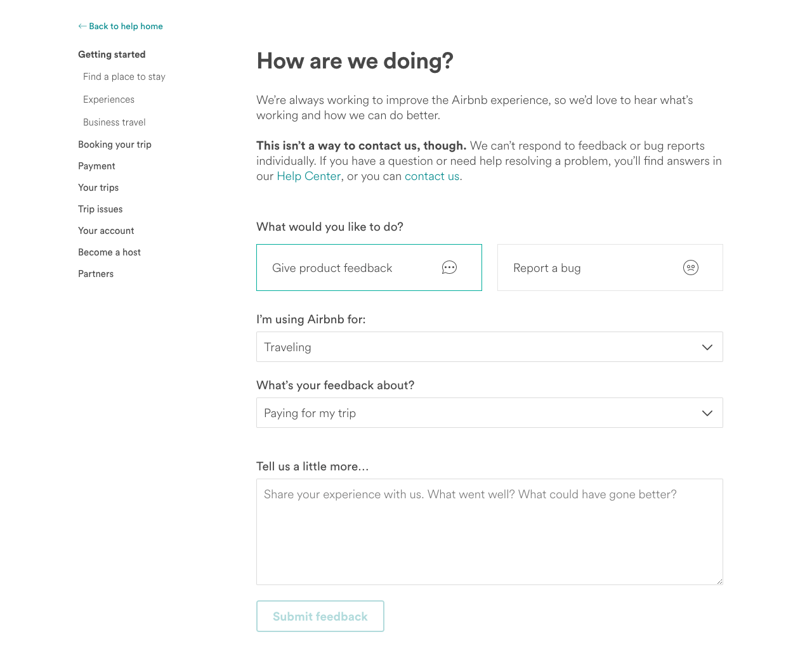Open the "I'm using Airbnb for" dropdown
The image size is (812, 658).
pos(489,347)
